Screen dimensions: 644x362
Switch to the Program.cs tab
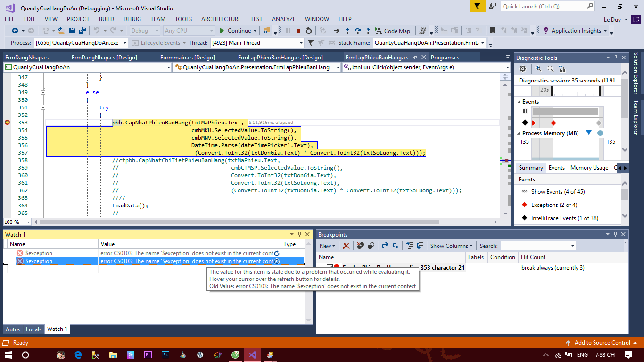click(x=445, y=58)
